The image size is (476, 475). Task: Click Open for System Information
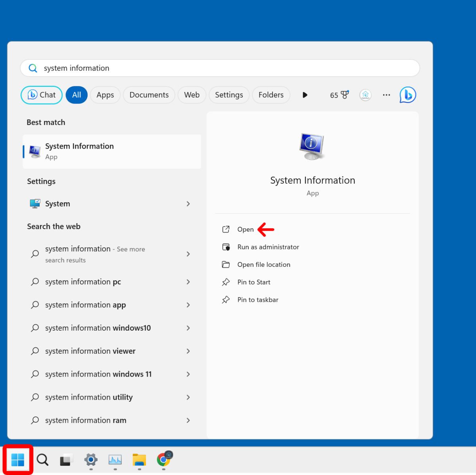tap(245, 230)
